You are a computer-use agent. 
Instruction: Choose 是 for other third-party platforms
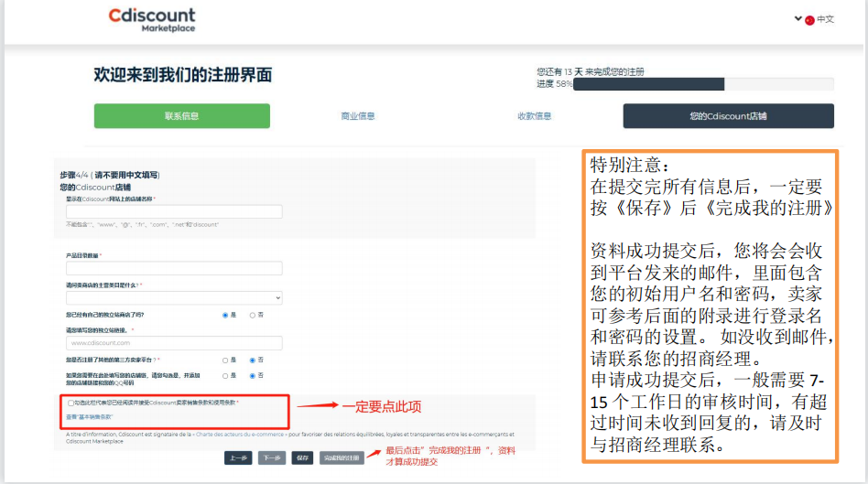[x=225, y=360]
